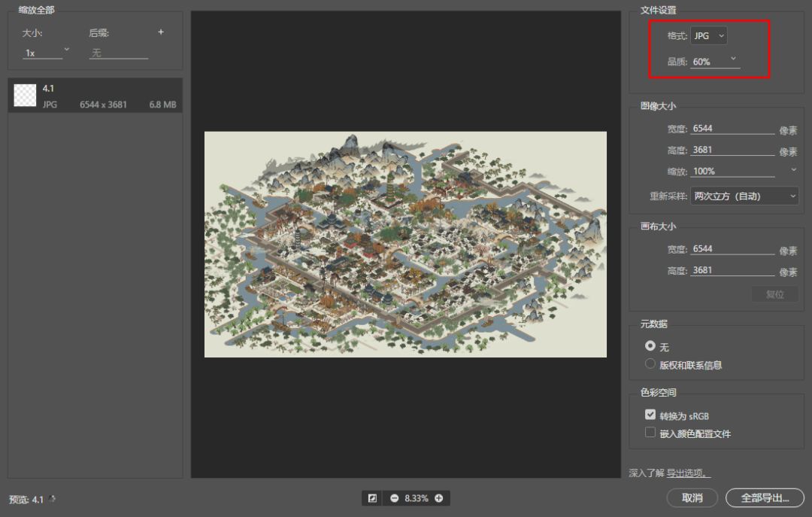Zoom in the preview with plus icon
The image size is (812, 517).
click(x=438, y=498)
